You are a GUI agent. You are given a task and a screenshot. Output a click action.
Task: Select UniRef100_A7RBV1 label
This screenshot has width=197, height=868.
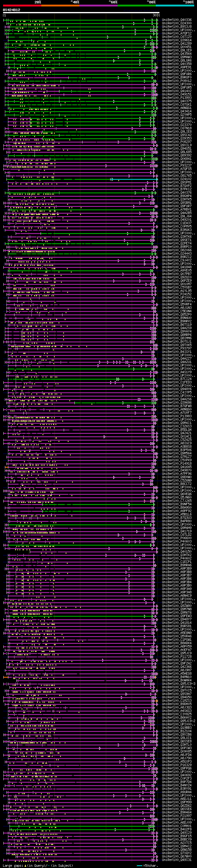pyautogui.click(x=177, y=209)
